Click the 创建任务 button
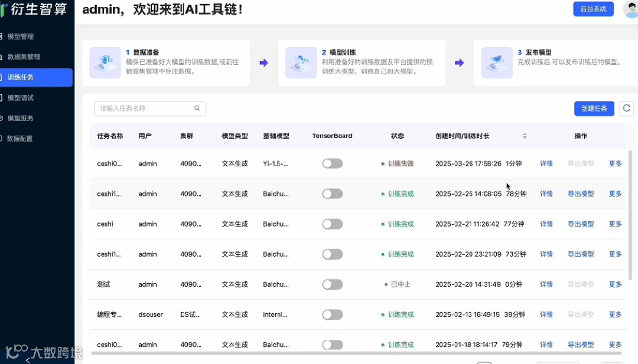This screenshot has height=364, width=638. point(594,109)
